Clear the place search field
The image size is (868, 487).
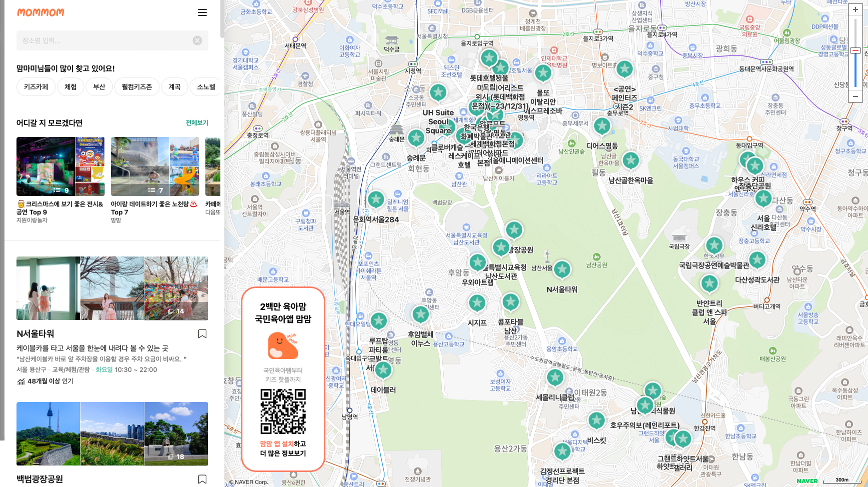pos(197,40)
